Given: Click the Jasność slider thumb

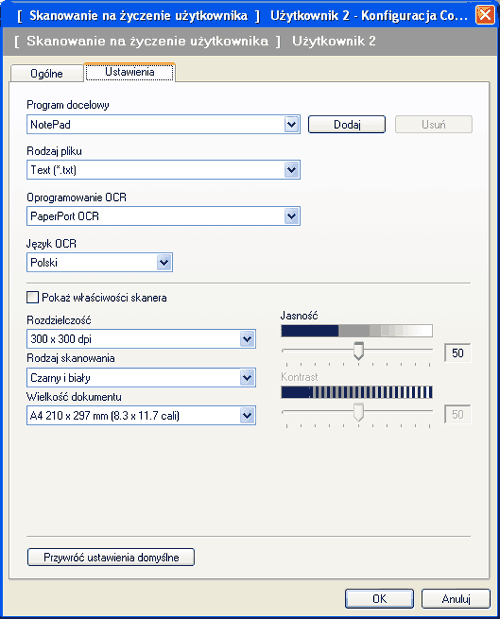Looking at the screenshot, I should [358, 351].
